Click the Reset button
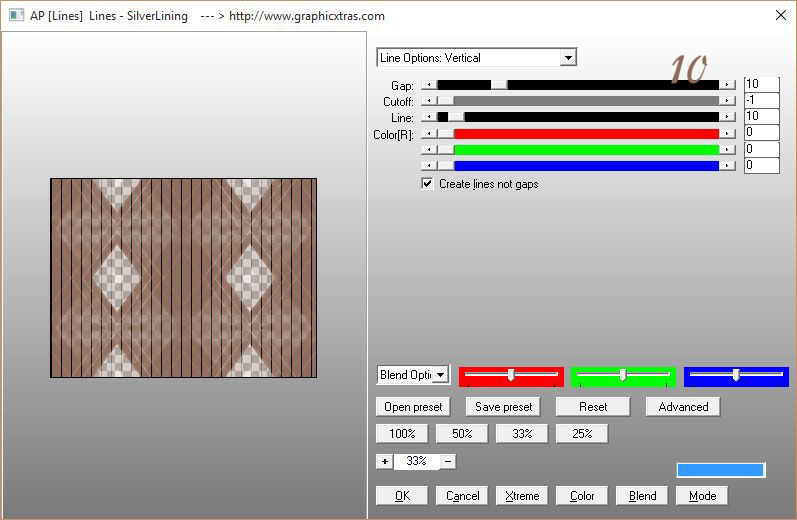This screenshot has width=797, height=520. (593, 407)
